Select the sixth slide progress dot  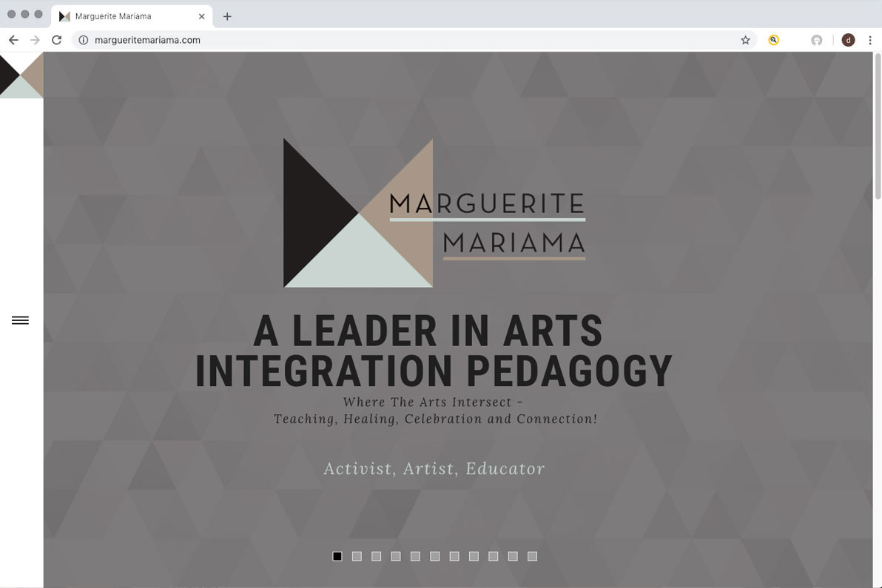click(435, 555)
